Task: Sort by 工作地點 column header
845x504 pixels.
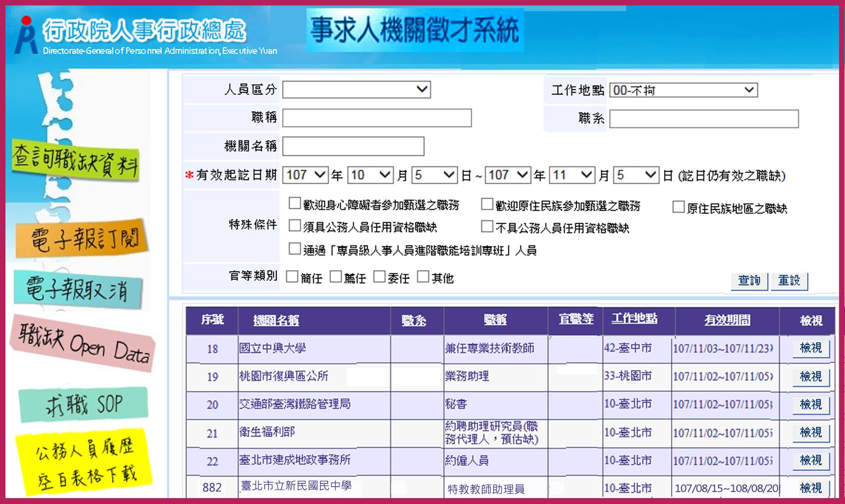Action: [x=634, y=319]
